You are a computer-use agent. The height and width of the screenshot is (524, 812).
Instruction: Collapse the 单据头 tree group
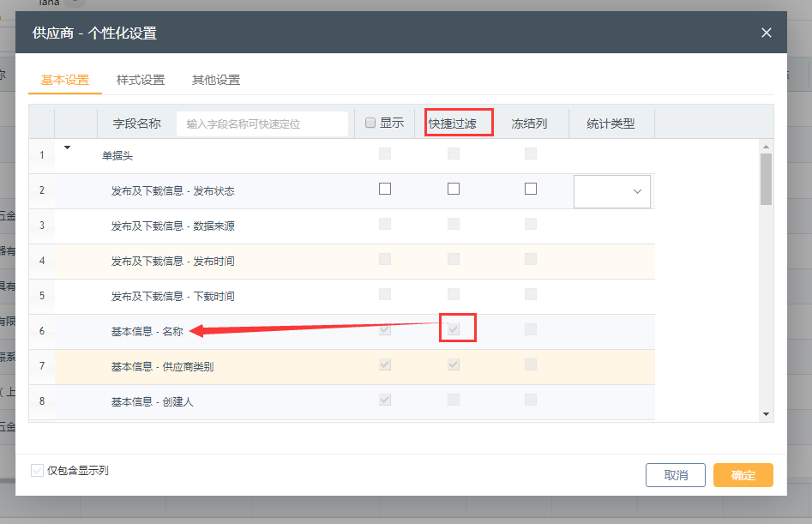[68, 148]
